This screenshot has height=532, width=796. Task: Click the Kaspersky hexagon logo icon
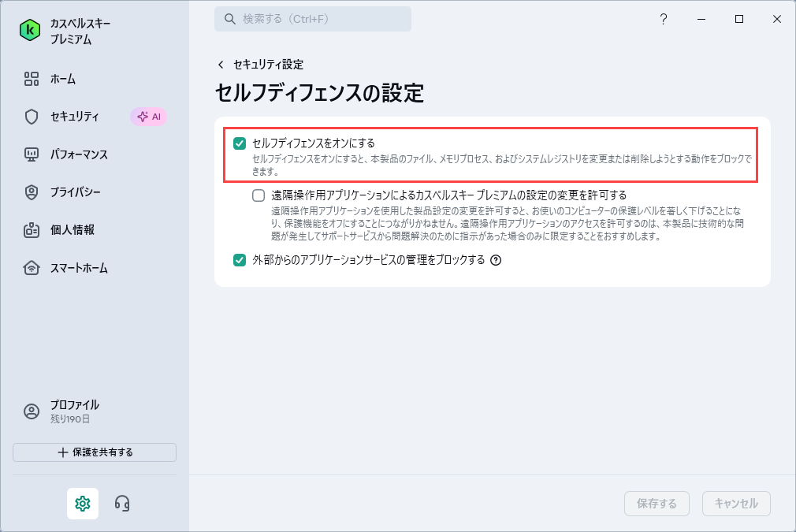tap(30, 31)
